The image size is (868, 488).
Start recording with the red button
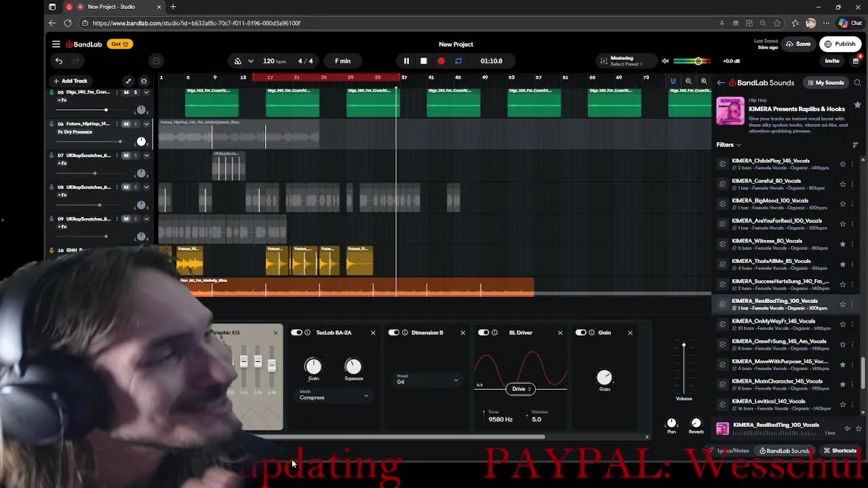(441, 61)
